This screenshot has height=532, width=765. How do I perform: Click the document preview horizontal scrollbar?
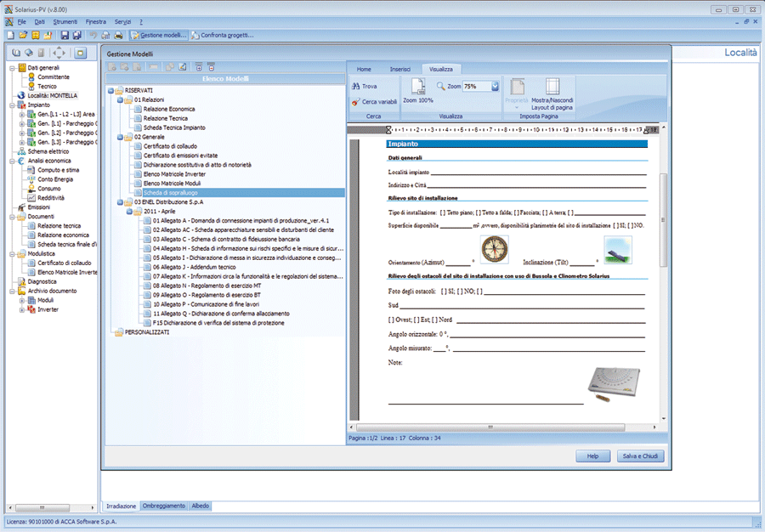click(490, 427)
